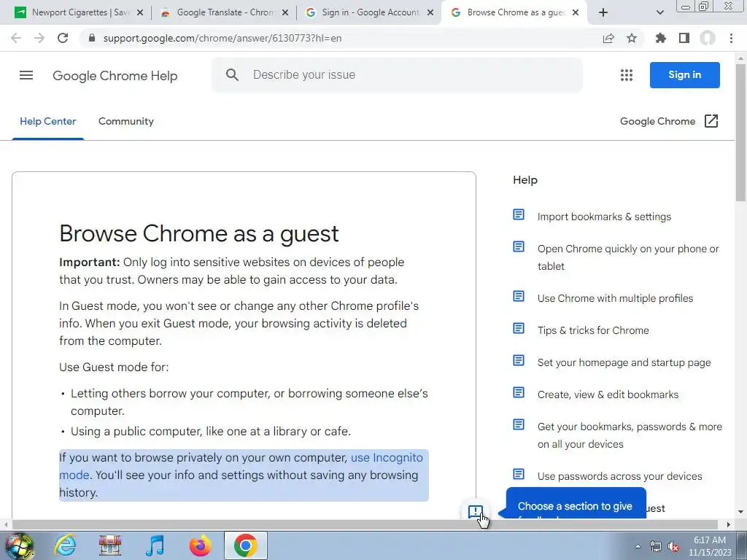Viewport: 747px width, 560px height.
Task: Reload the current page
Action: (63, 38)
